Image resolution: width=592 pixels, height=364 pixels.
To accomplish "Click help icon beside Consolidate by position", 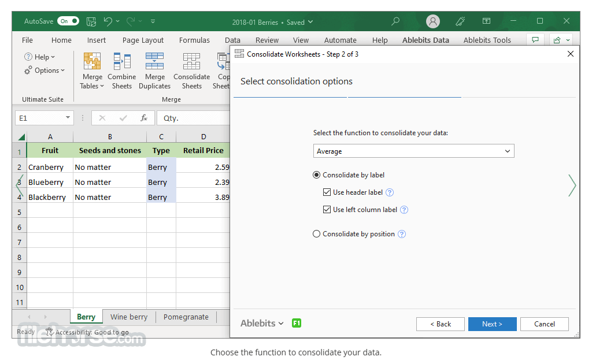I will (402, 234).
